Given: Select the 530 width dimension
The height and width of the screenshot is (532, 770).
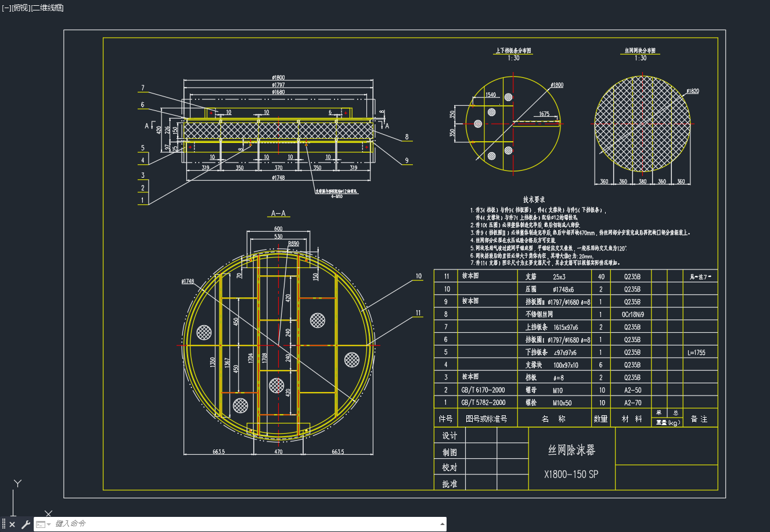Looking at the screenshot, I should pos(279,236).
